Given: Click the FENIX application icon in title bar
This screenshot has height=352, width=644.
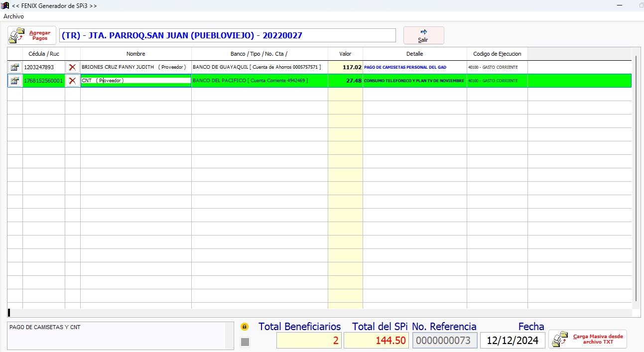Looking at the screenshot, I should point(5,5).
